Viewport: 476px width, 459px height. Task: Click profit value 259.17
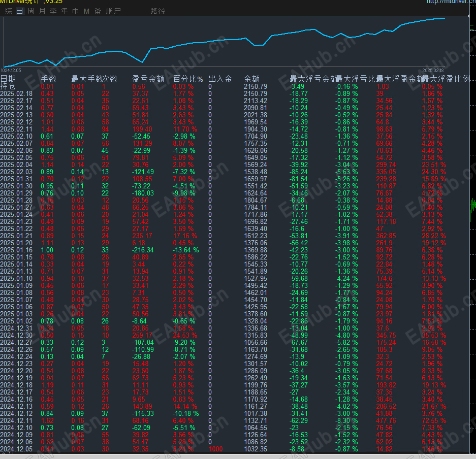click(x=142, y=335)
